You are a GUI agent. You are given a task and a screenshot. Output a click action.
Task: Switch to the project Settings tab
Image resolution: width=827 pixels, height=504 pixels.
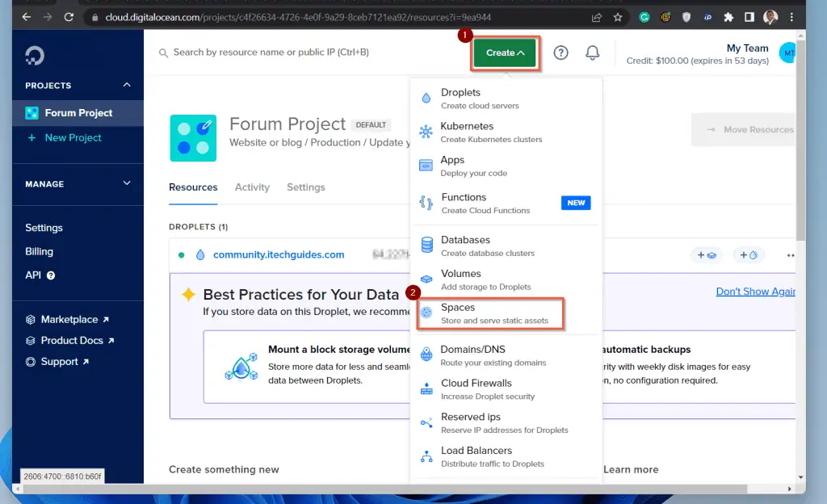(306, 187)
